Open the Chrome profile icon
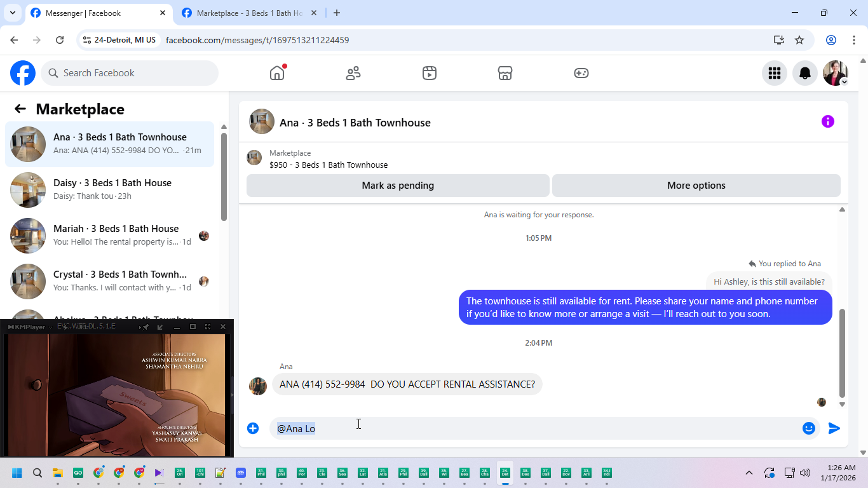The width and height of the screenshot is (868, 488). (x=831, y=40)
